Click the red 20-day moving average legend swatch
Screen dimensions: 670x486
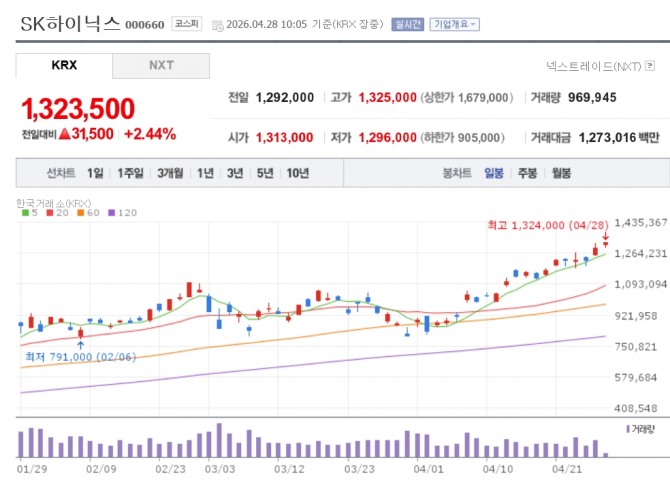[50, 212]
